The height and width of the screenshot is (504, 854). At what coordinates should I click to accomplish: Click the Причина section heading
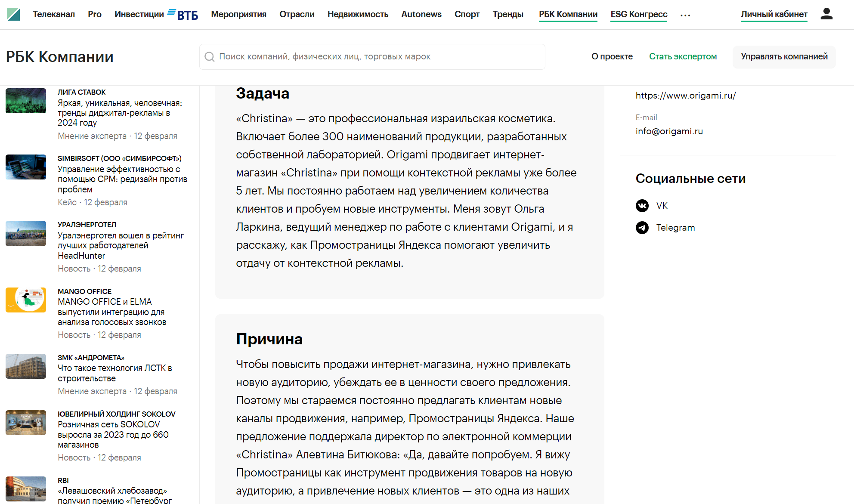tap(269, 339)
